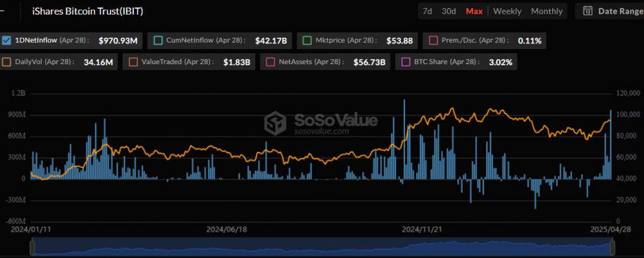Enable the Mktprice series checkbox
Image resolution: width=644 pixels, height=258 pixels.
307,40
